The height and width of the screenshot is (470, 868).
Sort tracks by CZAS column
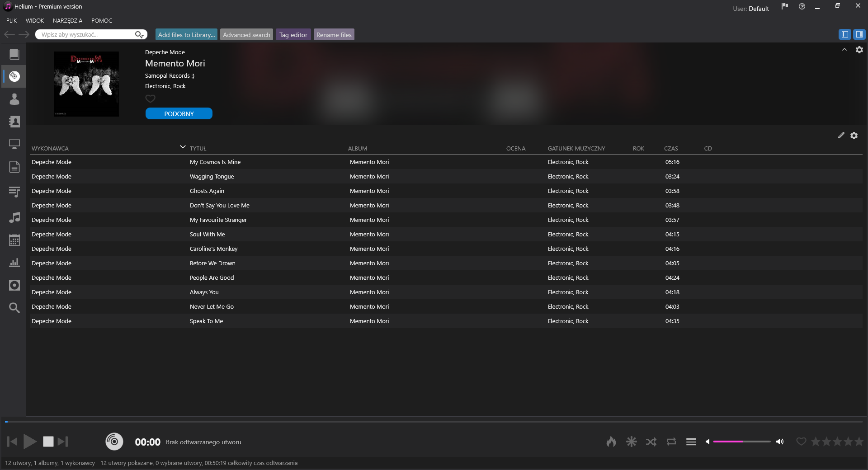pos(671,148)
